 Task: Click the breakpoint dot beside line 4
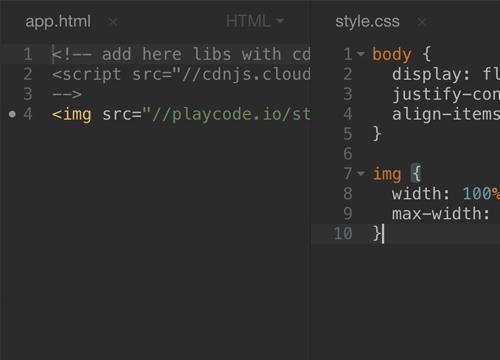(12, 114)
